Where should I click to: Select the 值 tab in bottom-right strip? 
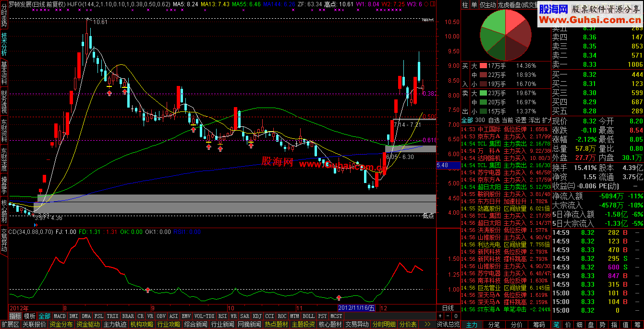[x=626, y=325]
